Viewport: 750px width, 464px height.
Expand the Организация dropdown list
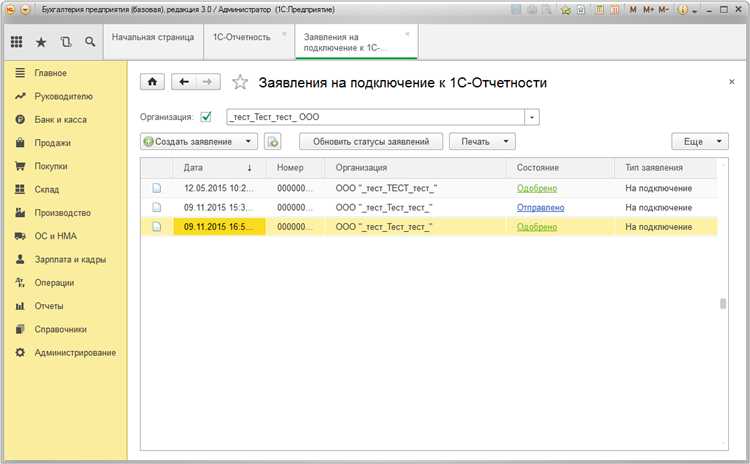coord(532,117)
